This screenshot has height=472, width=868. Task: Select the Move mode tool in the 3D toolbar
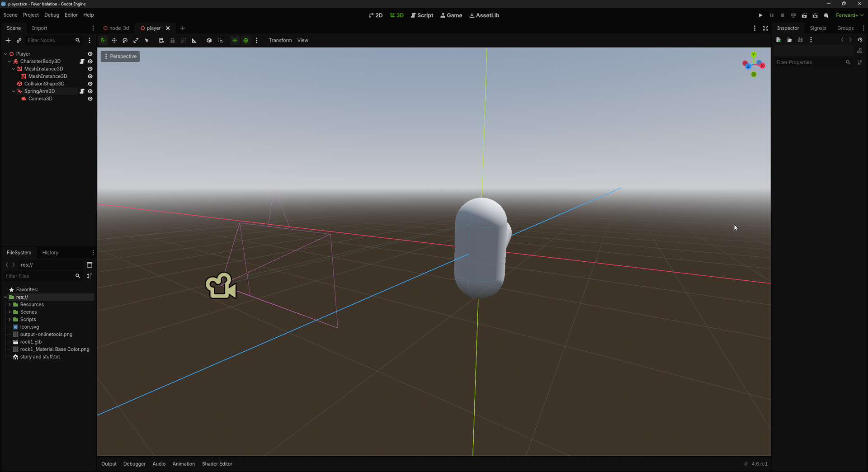[114, 40]
